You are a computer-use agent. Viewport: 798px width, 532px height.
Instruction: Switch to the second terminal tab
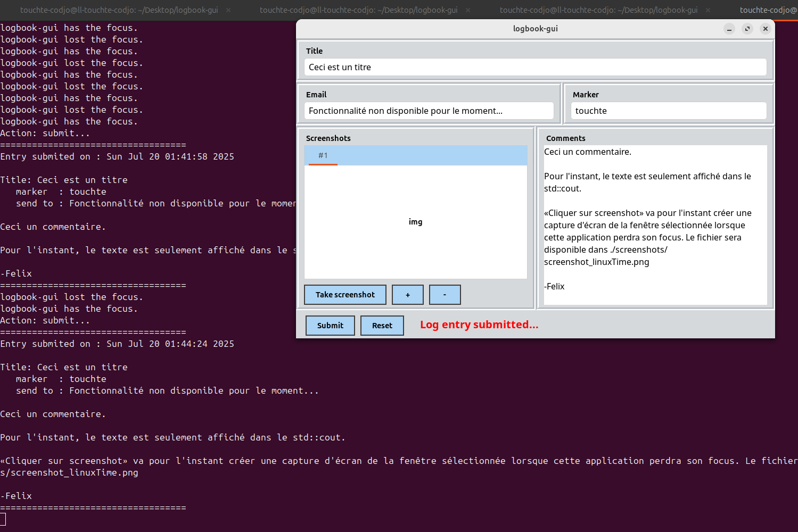click(x=359, y=10)
